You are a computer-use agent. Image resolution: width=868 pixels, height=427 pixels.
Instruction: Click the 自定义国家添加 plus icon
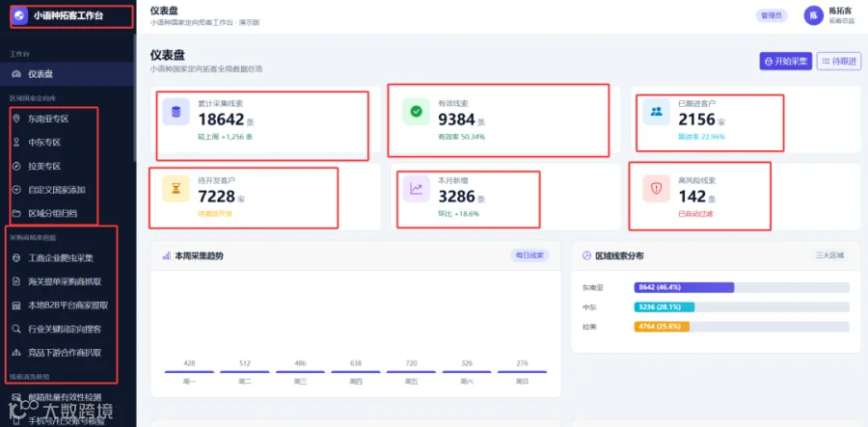[x=16, y=190]
